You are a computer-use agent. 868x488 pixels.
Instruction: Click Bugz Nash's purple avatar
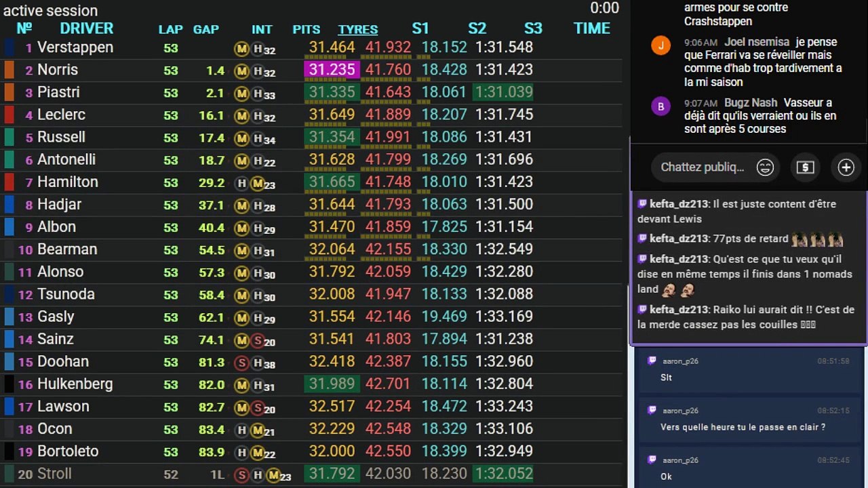coord(660,106)
